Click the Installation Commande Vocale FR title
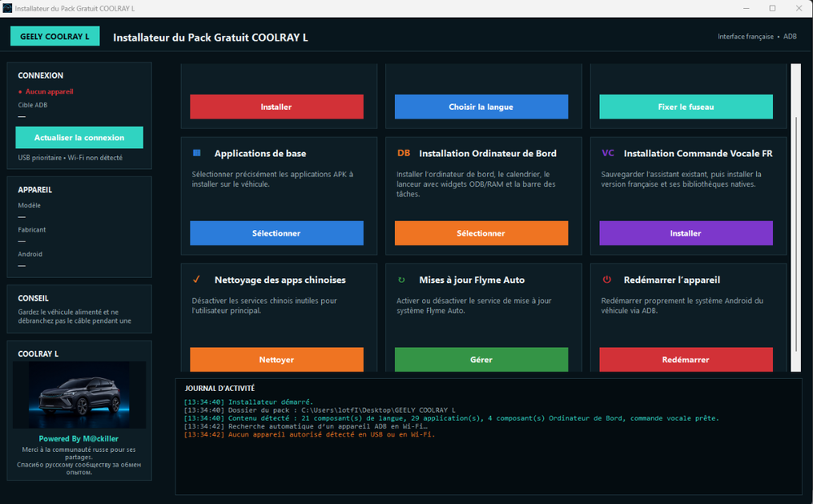The image size is (813, 504). 698,154
